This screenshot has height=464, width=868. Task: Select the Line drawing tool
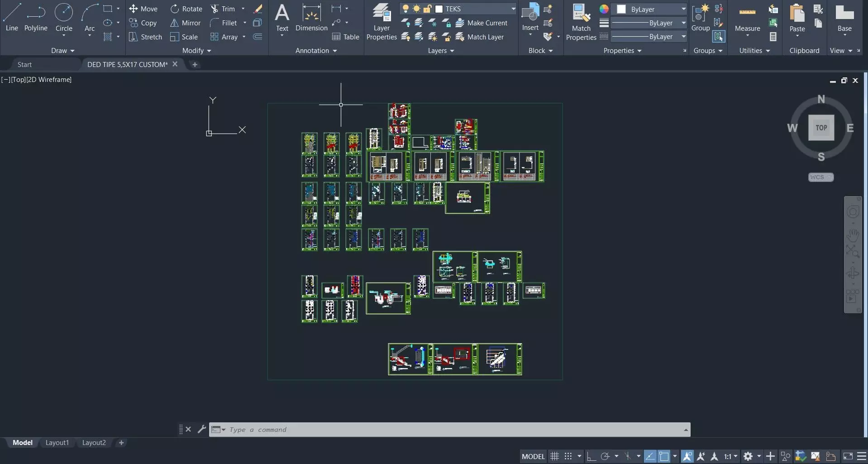tap(12, 18)
